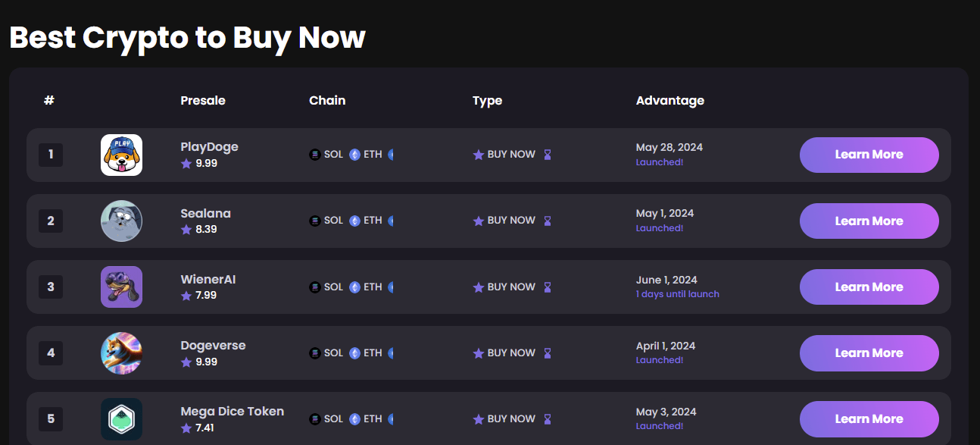The image size is (980, 445).
Task: Click the rating star beside PlayDoge's 9.99
Action: click(x=186, y=163)
